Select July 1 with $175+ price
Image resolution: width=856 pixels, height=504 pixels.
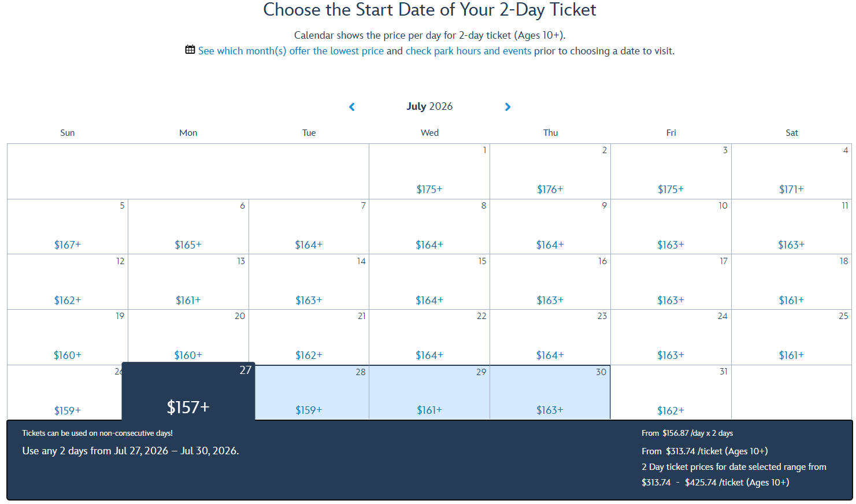[429, 172]
